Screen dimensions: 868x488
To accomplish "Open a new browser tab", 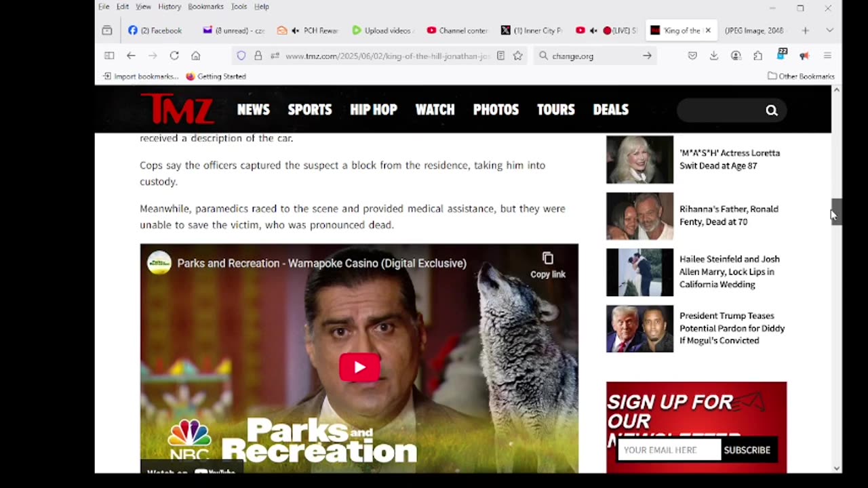I will (x=805, y=30).
